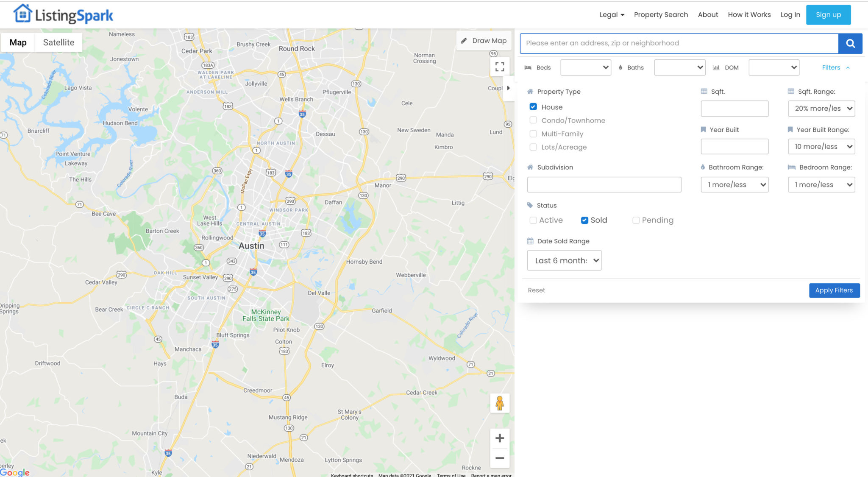Run the property search with the magnifier icon
The width and height of the screenshot is (868, 477).
pos(850,43)
